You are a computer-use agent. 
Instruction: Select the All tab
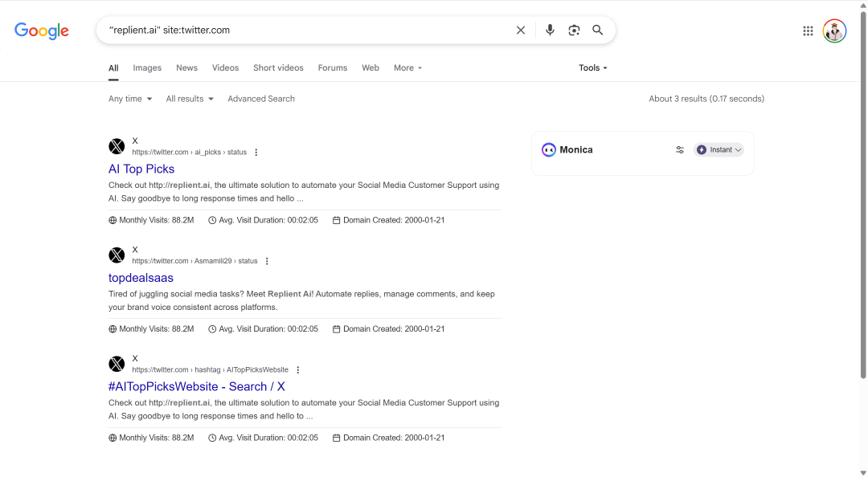click(113, 68)
